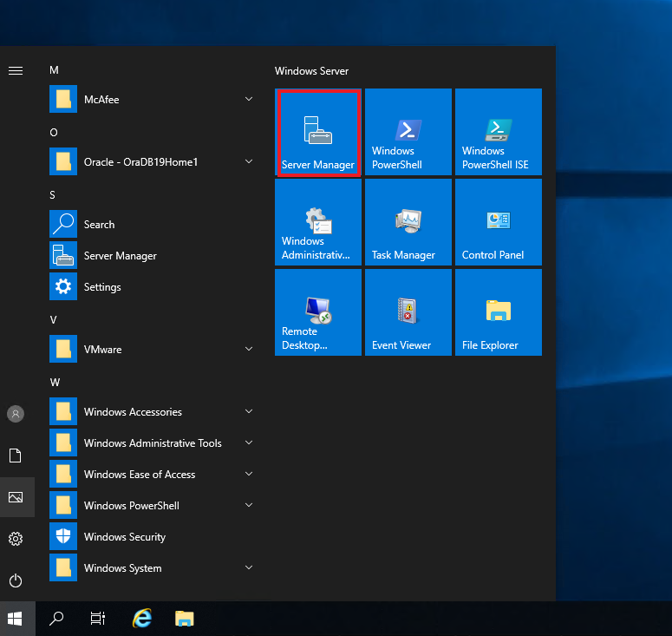This screenshot has height=636, width=672.
Task: Launch Windows PowerShell tile
Action: (x=408, y=132)
